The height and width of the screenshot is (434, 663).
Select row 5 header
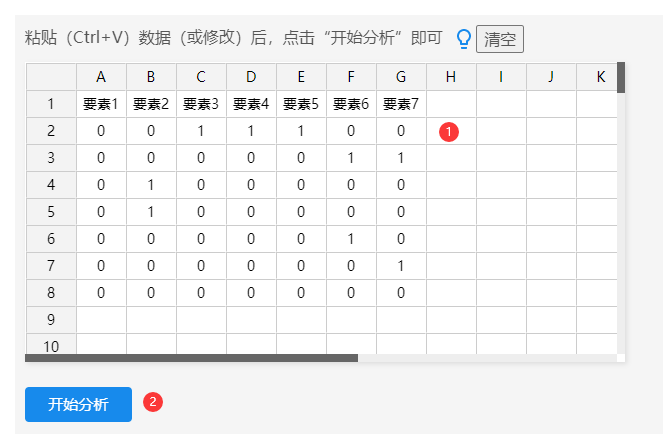pos(51,212)
